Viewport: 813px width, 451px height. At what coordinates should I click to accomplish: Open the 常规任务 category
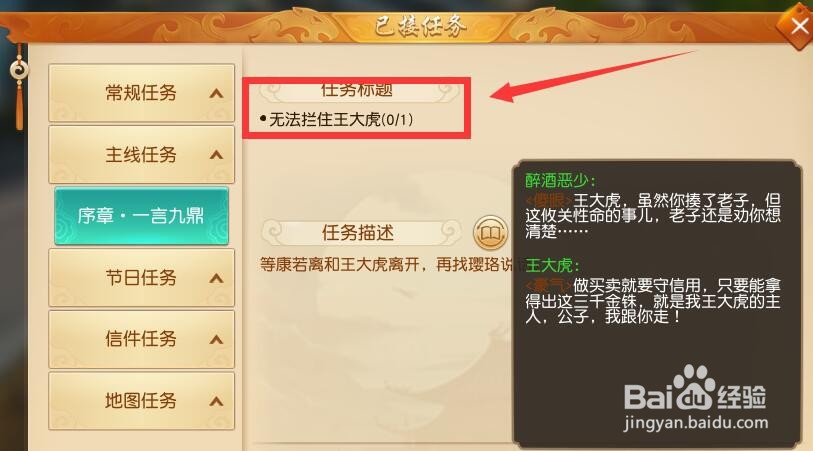click(142, 93)
